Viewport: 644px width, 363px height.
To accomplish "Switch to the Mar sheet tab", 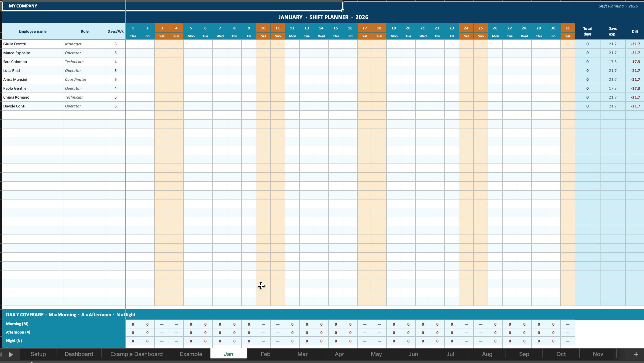I will tap(303, 354).
